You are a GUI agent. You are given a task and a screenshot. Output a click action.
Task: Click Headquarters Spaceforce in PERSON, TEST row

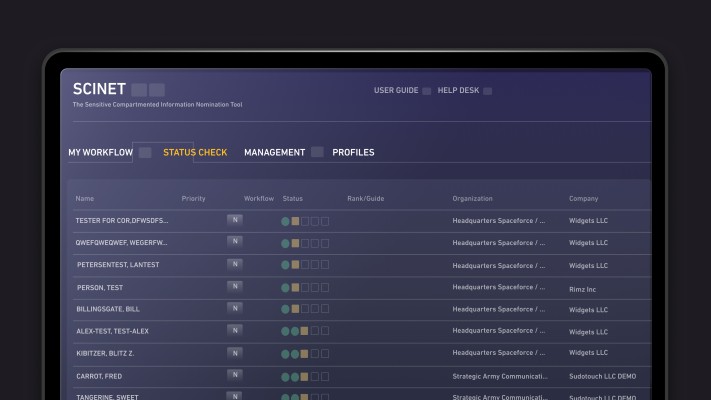[x=499, y=287]
